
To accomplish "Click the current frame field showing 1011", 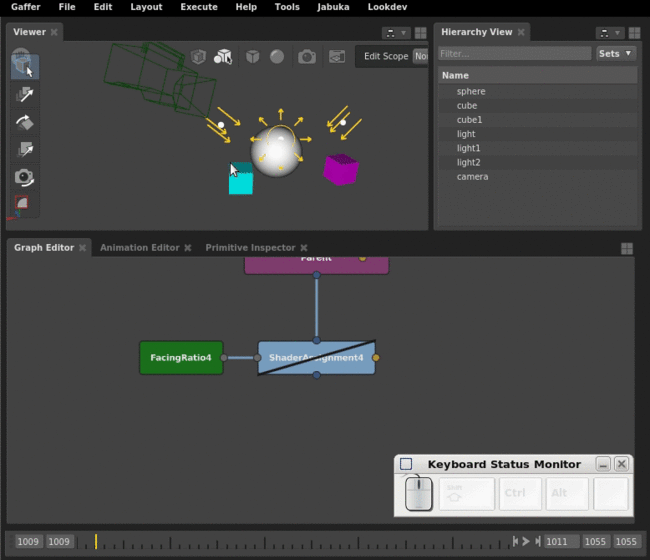I will point(562,542).
